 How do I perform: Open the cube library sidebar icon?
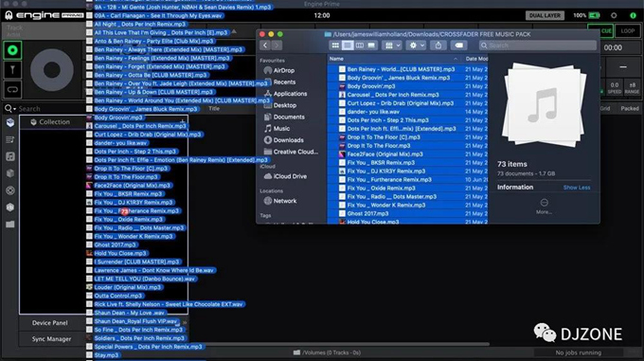(10, 173)
